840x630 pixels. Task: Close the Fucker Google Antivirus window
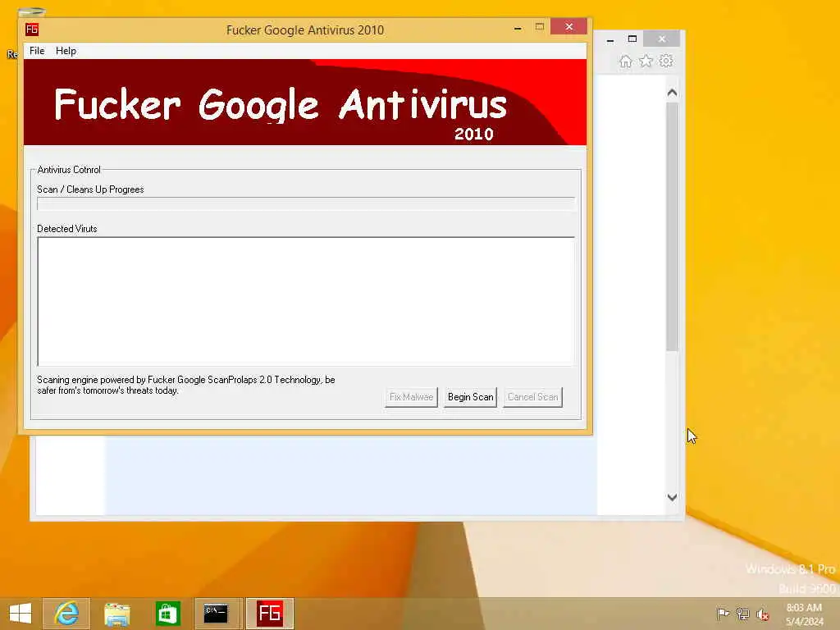coord(569,26)
